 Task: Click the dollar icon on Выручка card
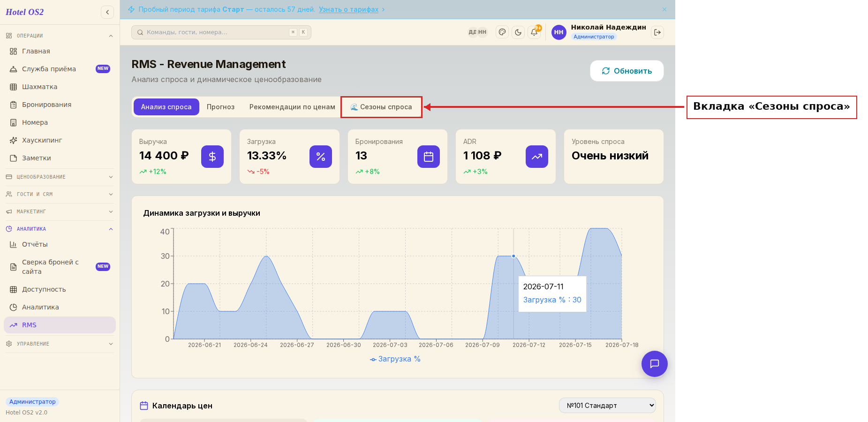pyautogui.click(x=212, y=157)
